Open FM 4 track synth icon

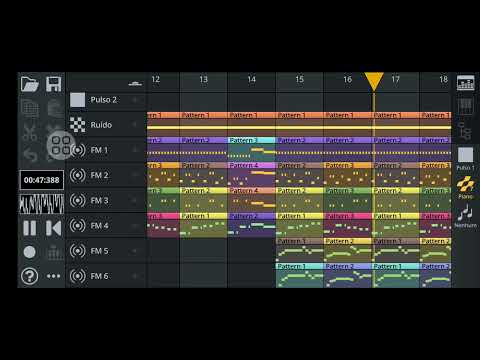[x=78, y=226]
